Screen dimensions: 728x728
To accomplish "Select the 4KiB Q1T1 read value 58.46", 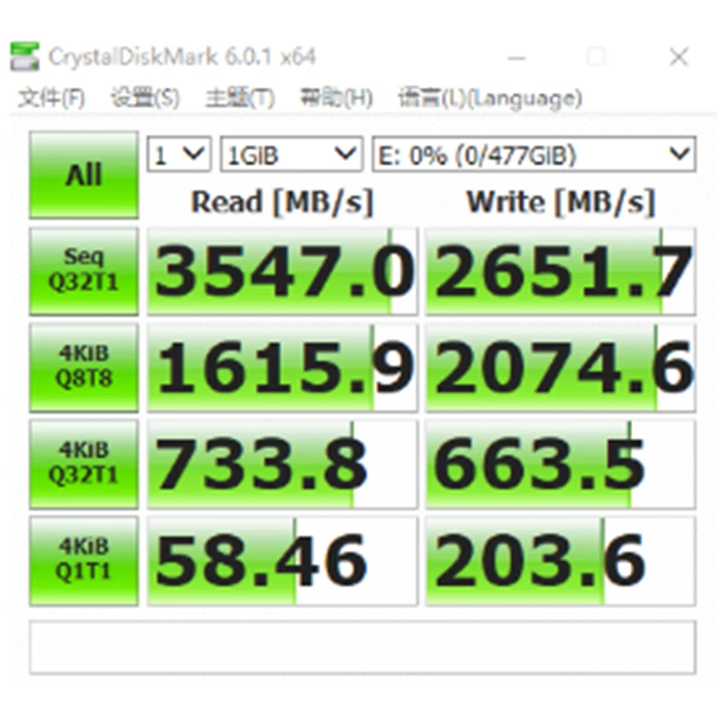I will pyautogui.click(x=283, y=561).
